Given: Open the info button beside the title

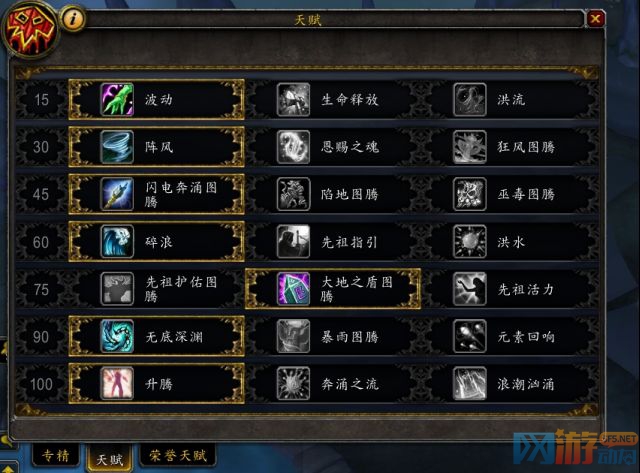Looking at the screenshot, I should 73,18.
